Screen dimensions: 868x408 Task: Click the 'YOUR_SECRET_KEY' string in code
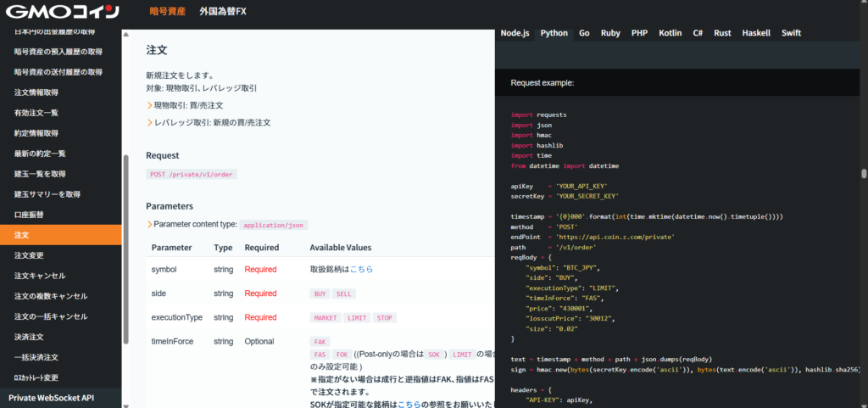(x=587, y=196)
